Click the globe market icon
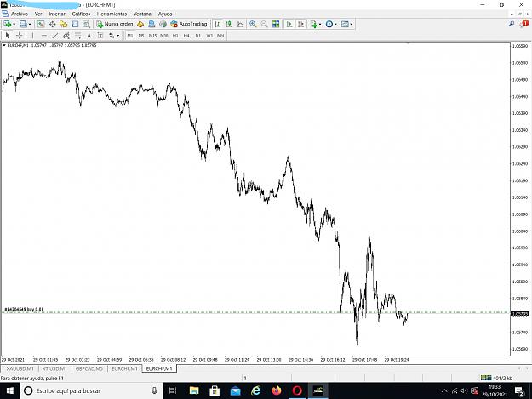The image size is (532, 399). point(163,24)
